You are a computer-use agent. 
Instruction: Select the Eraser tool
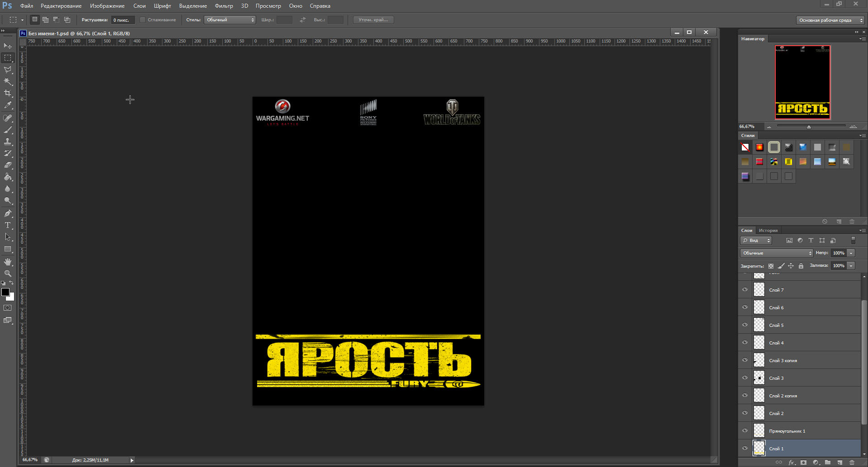click(x=8, y=165)
